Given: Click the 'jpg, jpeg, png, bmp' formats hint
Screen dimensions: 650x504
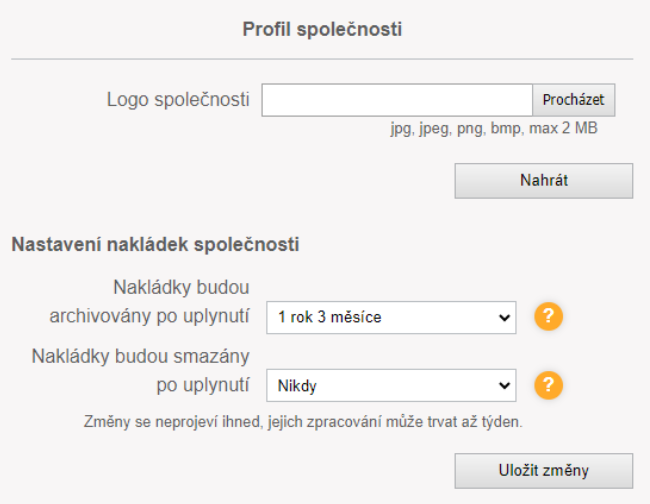Looking at the screenshot, I should coord(454,129).
